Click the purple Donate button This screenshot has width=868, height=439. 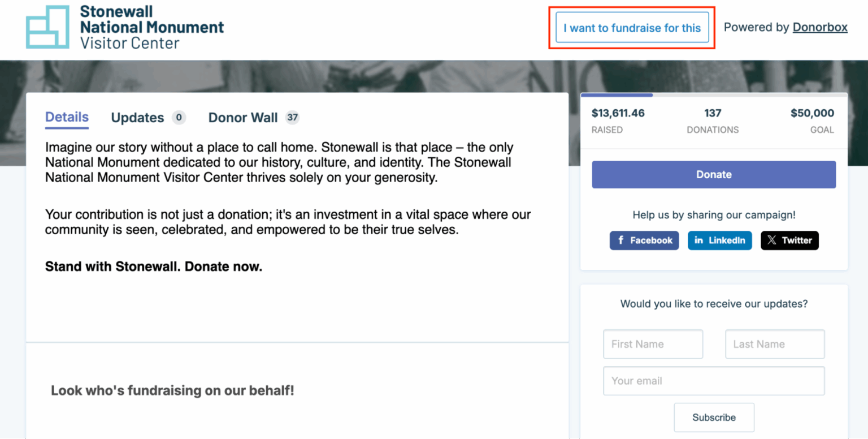coord(714,175)
